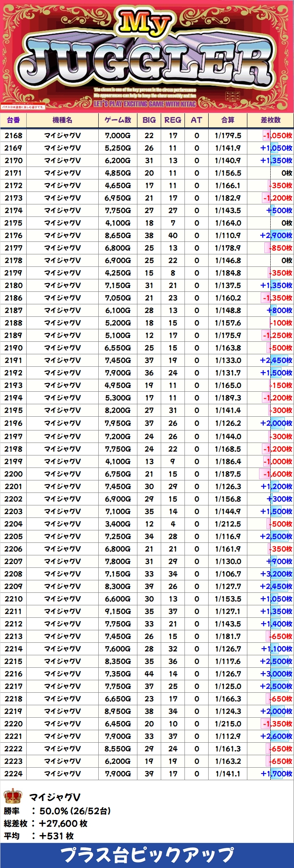
Task: Click BIG count 44 in row 2216
Action: pyautogui.click(x=149, y=674)
